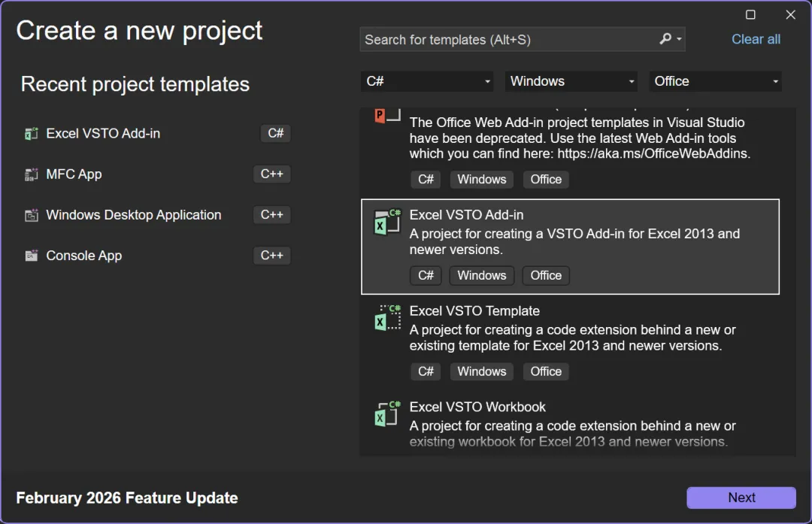Click the MFC App icon in recents
812x524 pixels.
click(x=31, y=174)
